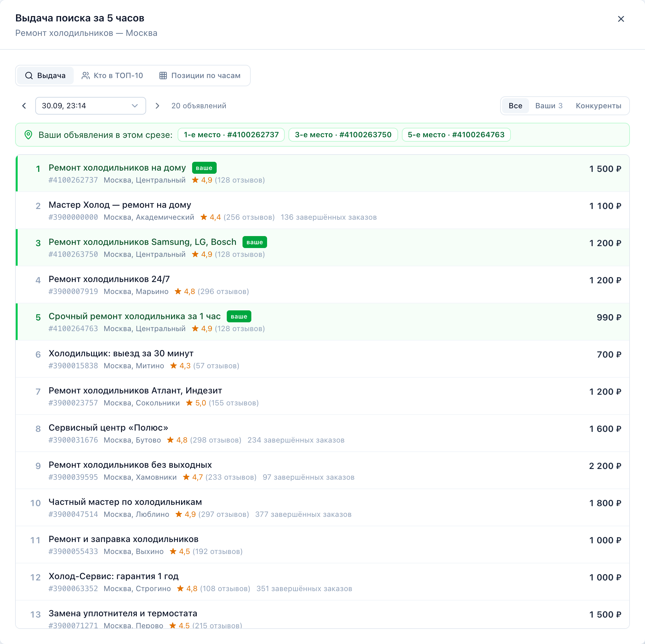Click the ваше badge on row 1
This screenshot has width=645, height=644.
(204, 168)
